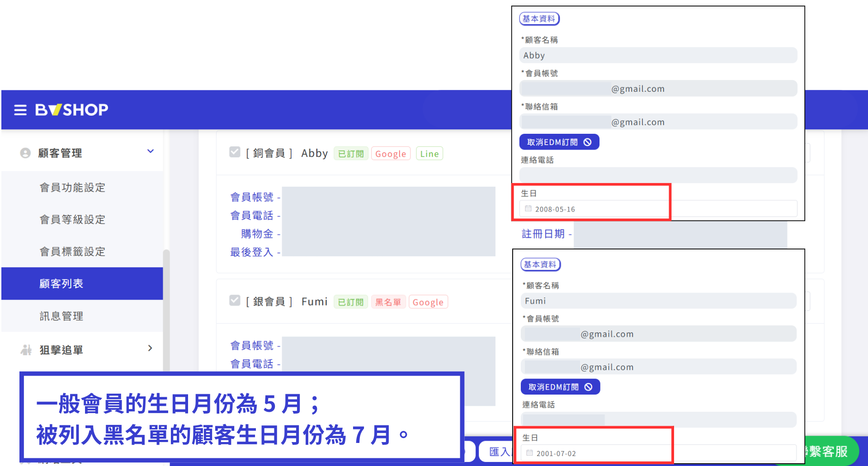Click the customer name Fumi
Viewport: 868px width, 466px height.
pyautogui.click(x=315, y=301)
